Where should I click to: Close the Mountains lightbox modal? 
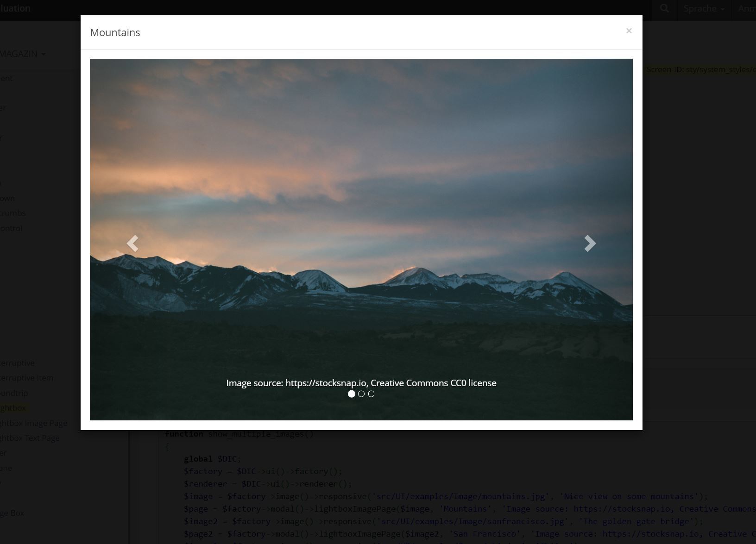point(629,31)
